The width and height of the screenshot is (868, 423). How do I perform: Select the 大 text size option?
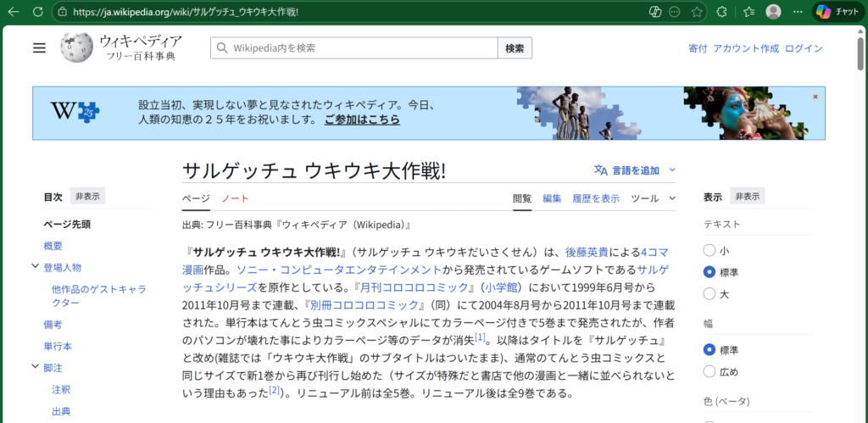[x=709, y=293]
